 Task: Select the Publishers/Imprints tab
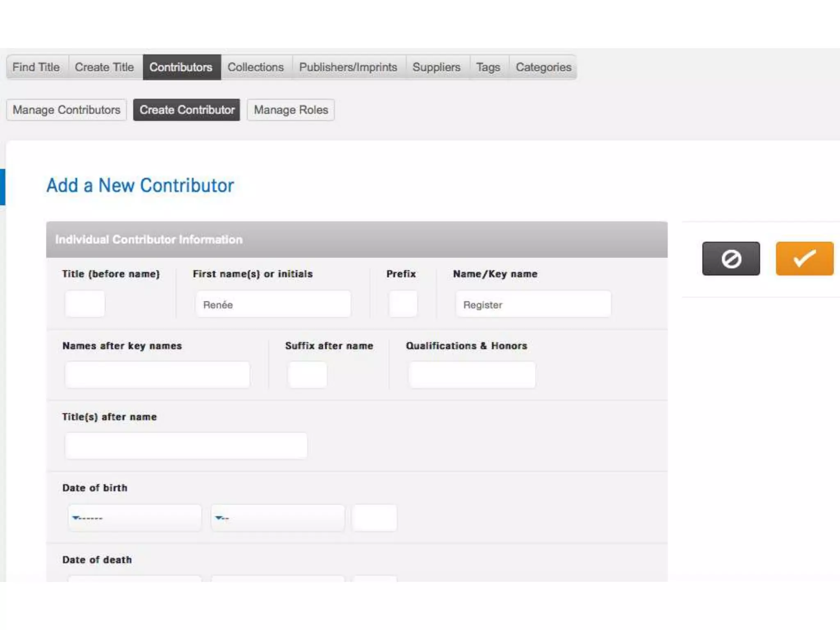[x=348, y=67]
